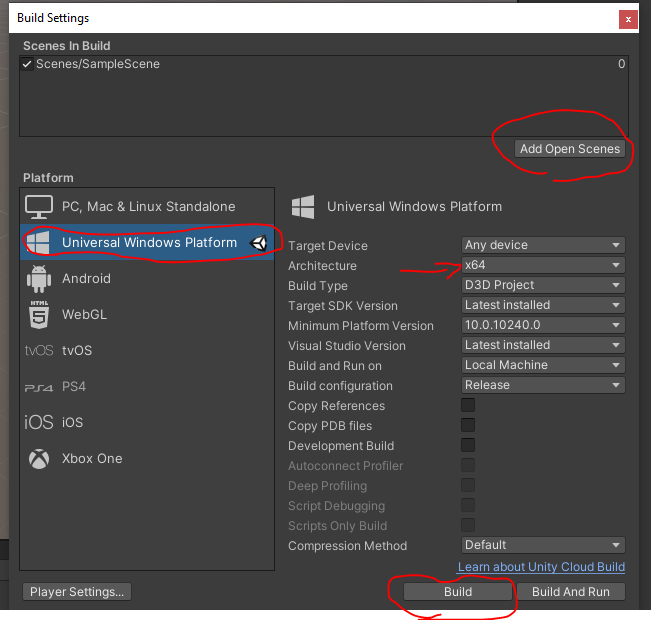Enable the Development Build checkbox

(468, 445)
